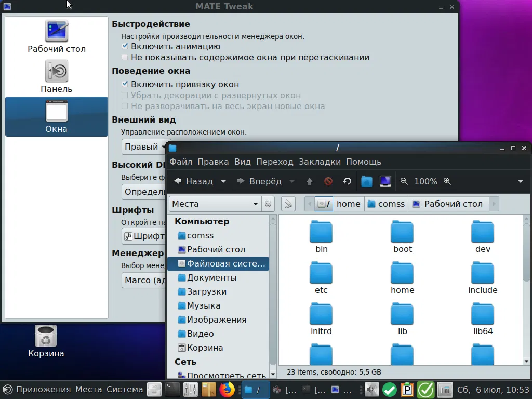Enable Не показывать содержимое окна при перетаскивании
The width and height of the screenshot is (532, 399).
[125, 57]
